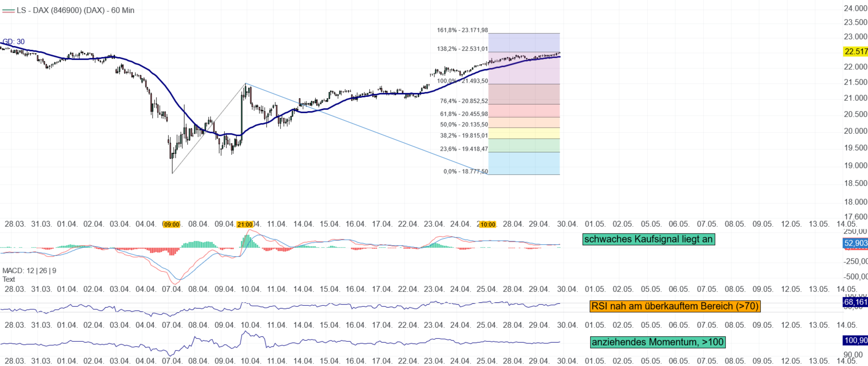Click the orange 21:00 time marker
Image resolution: width=868 pixels, height=366 pixels.
pyautogui.click(x=245, y=225)
